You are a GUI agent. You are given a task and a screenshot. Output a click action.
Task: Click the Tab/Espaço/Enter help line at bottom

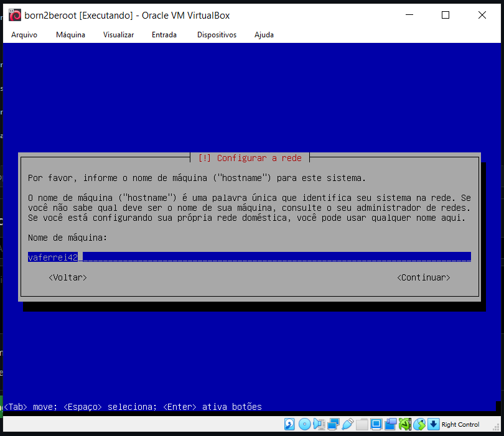point(133,407)
